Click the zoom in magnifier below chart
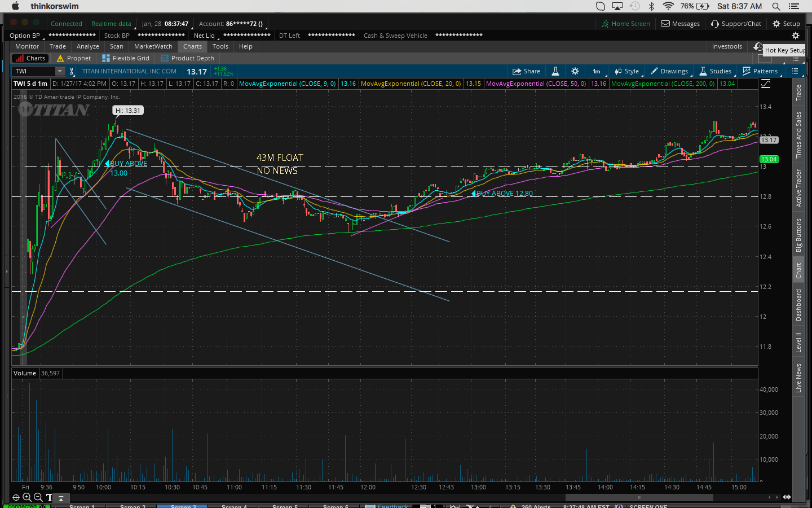The height and width of the screenshot is (508, 812). click(27, 497)
